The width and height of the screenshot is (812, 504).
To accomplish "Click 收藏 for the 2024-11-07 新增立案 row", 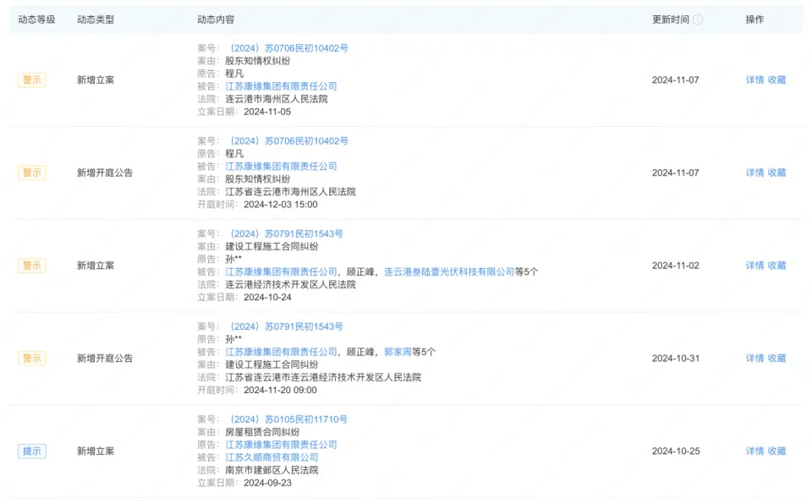I will click(776, 79).
